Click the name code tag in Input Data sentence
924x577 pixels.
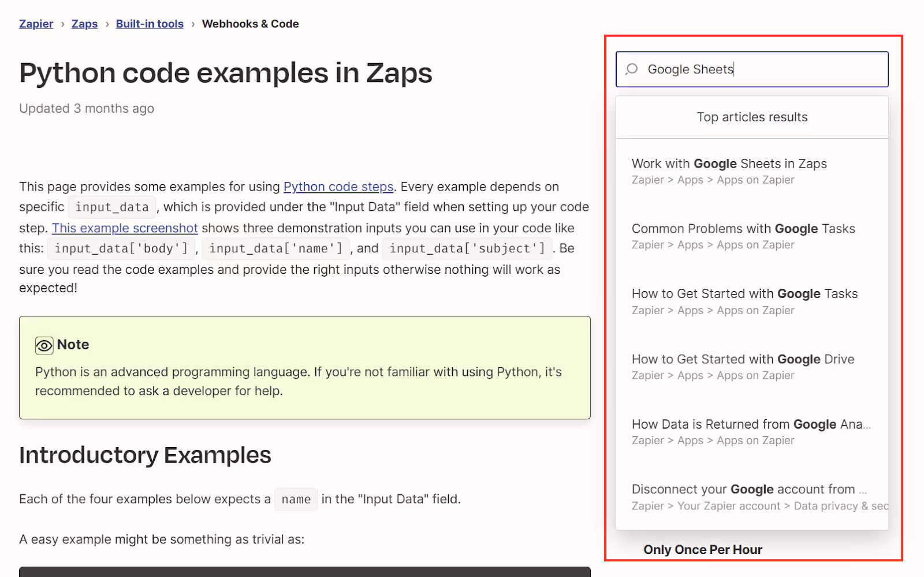pos(296,500)
